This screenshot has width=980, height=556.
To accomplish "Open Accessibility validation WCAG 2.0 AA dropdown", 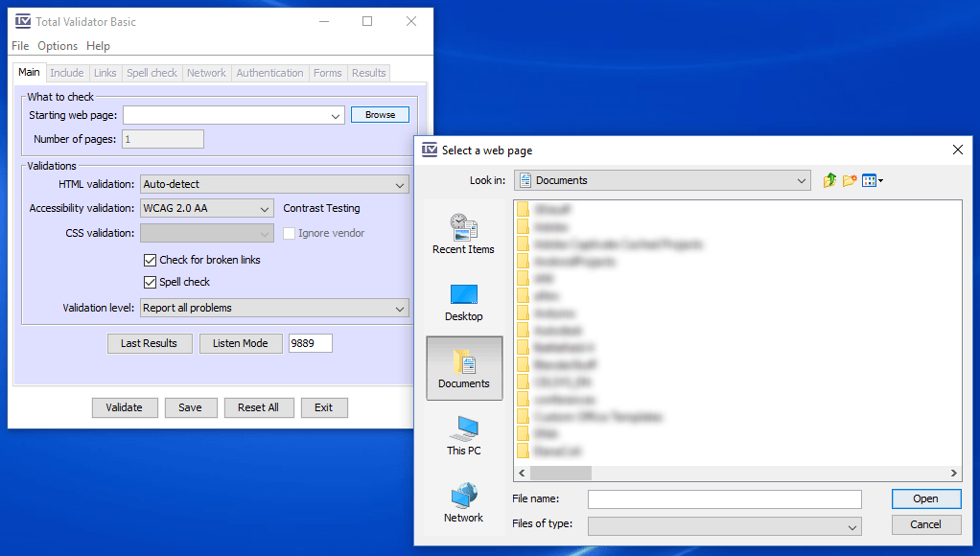I will tap(207, 208).
